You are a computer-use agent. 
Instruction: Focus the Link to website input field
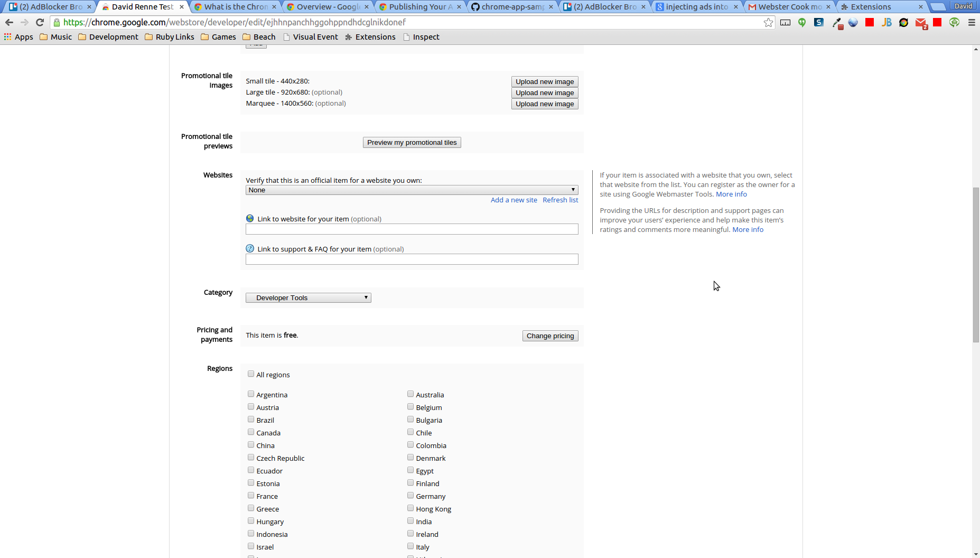412,229
